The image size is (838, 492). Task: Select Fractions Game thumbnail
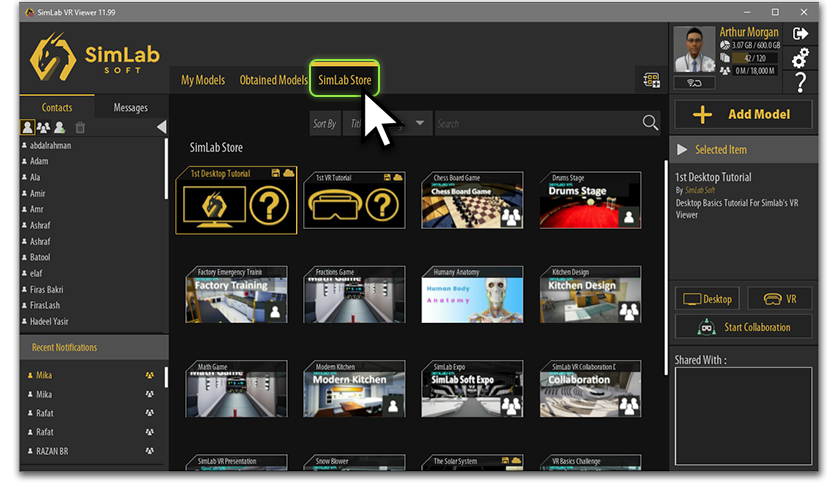pyautogui.click(x=354, y=294)
